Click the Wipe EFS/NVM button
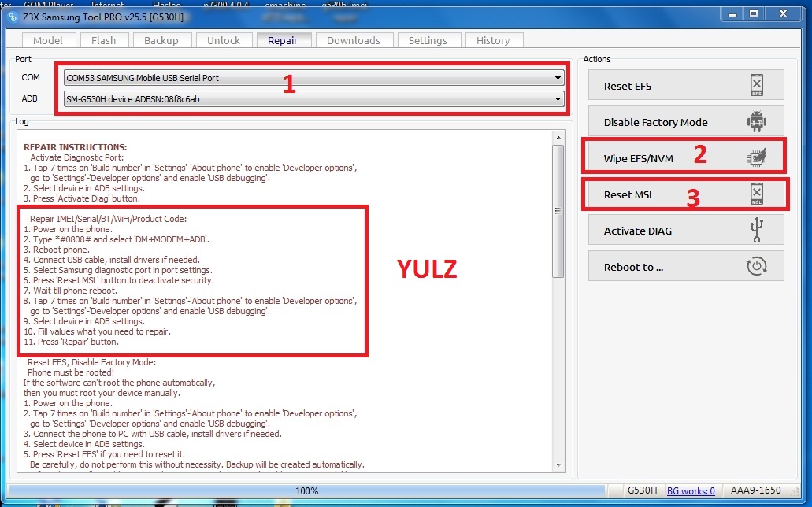Image resolution: width=812 pixels, height=507 pixels. click(686, 158)
